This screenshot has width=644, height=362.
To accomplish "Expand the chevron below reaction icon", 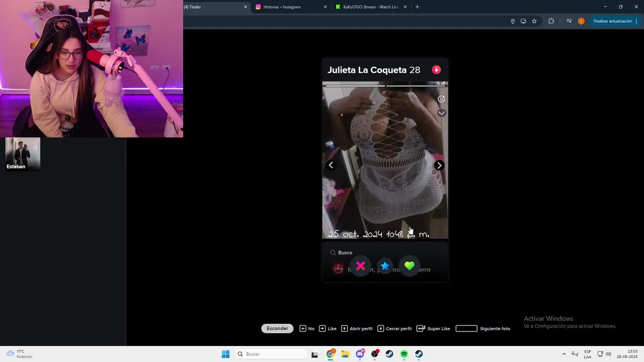I will point(441,113).
